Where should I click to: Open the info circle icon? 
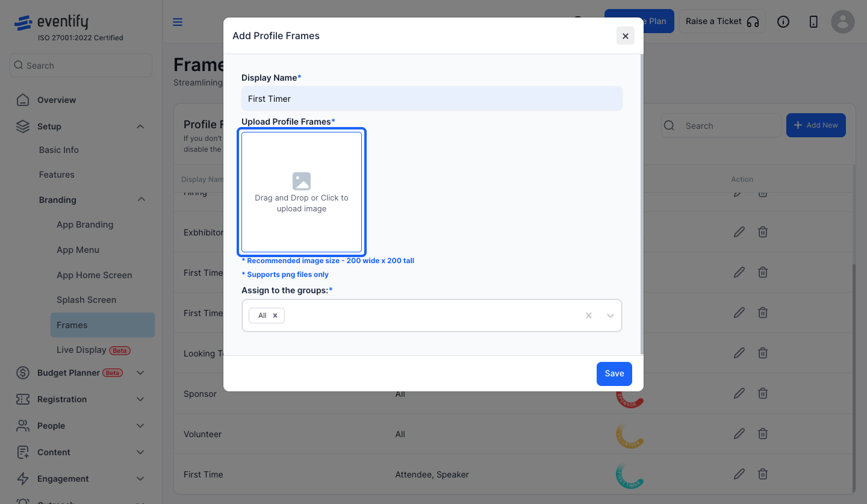[x=783, y=22]
